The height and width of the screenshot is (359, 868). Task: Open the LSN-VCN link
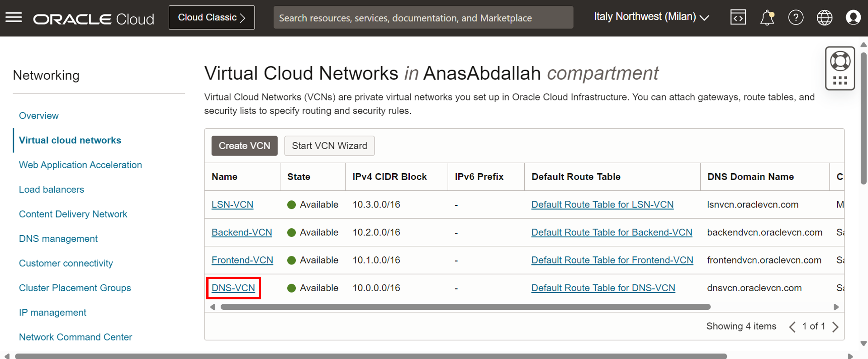coord(232,204)
